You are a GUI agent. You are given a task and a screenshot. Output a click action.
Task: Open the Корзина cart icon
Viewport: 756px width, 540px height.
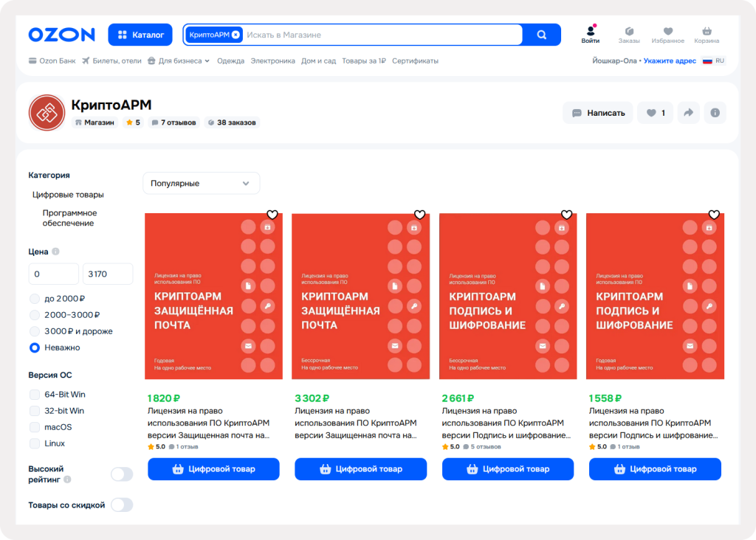point(707,35)
